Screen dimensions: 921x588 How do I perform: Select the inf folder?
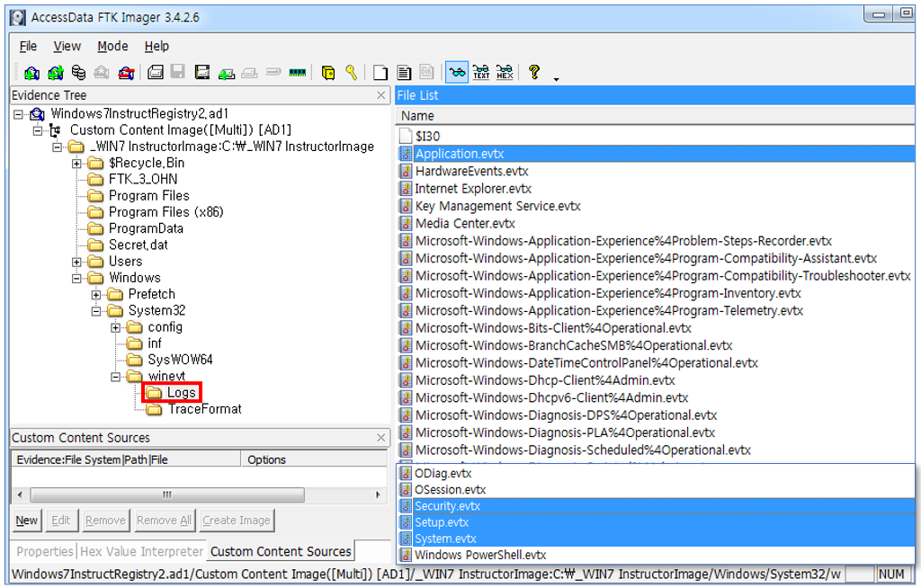(155, 343)
